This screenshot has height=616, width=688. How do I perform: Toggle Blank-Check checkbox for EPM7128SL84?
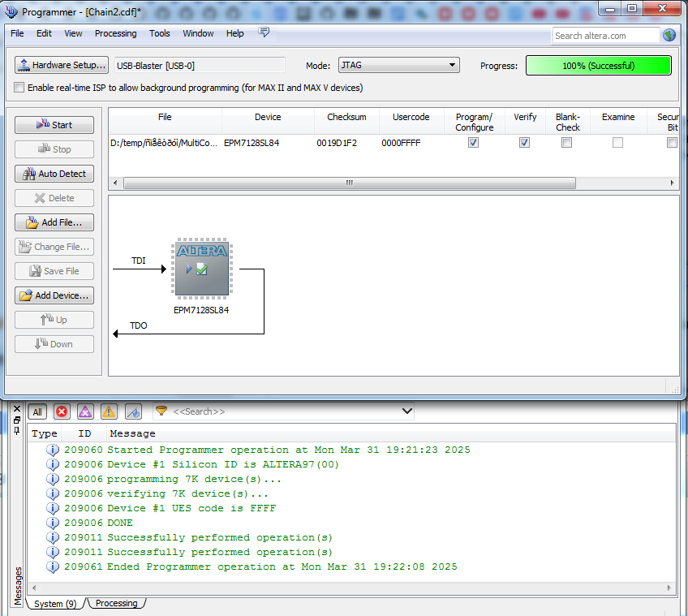566,143
